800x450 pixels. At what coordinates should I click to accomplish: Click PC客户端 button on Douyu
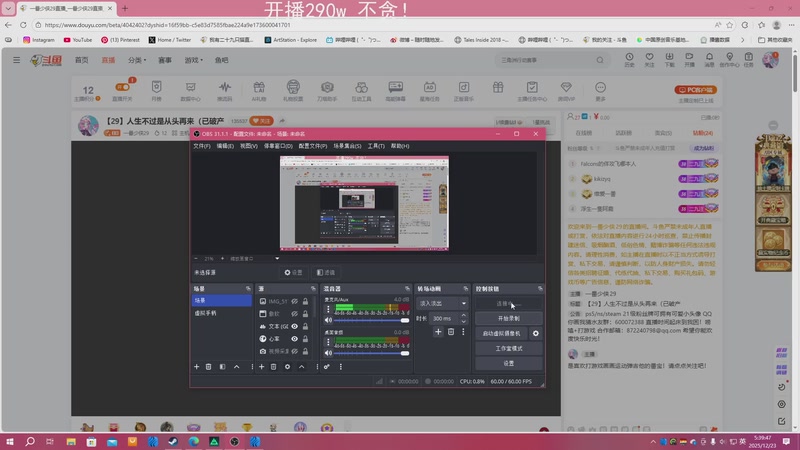[695, 90]
